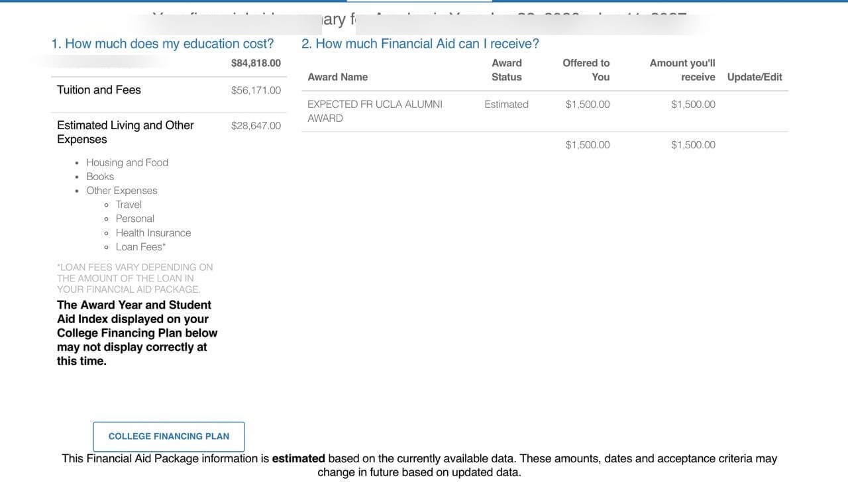Click the Tuition and Fees label

[99, 90]
